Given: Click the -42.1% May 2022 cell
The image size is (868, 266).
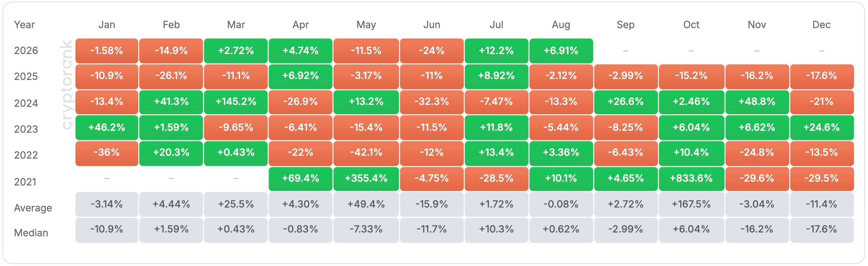Looking at the screenshot, I should 366,153.
